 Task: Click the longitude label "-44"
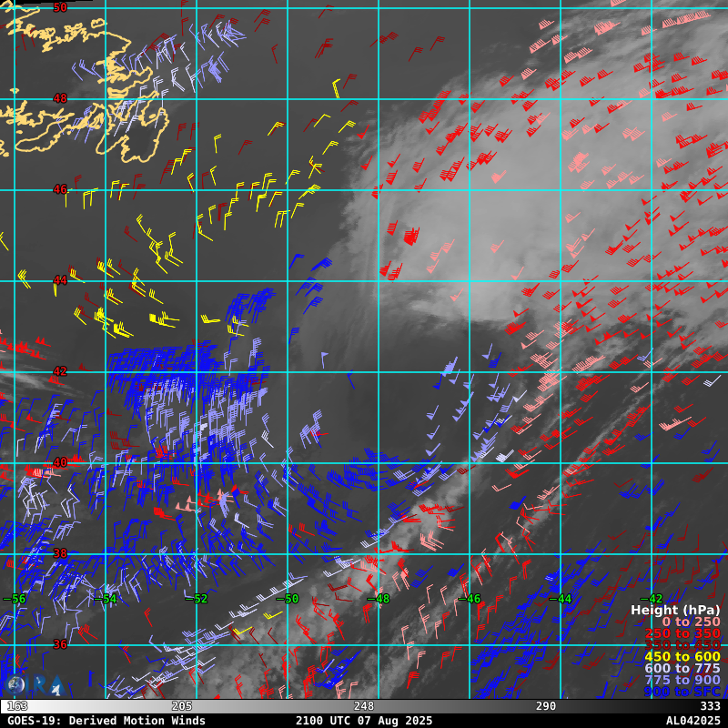tap(561, 599)
